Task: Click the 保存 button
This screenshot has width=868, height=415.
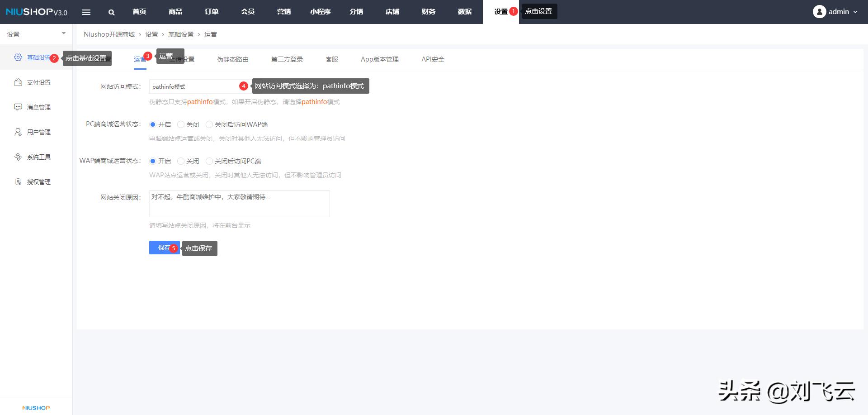Action: coord(163,248)
